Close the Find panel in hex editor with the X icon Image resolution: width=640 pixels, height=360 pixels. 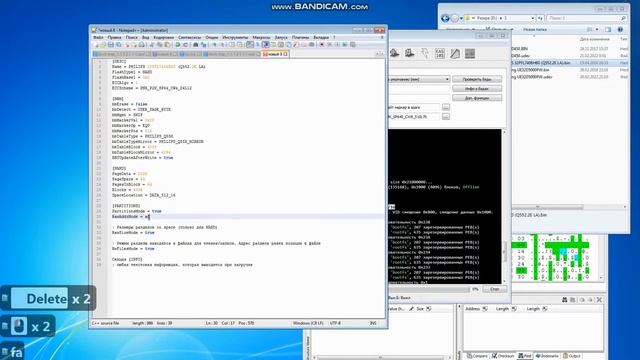tap(599, 300)
